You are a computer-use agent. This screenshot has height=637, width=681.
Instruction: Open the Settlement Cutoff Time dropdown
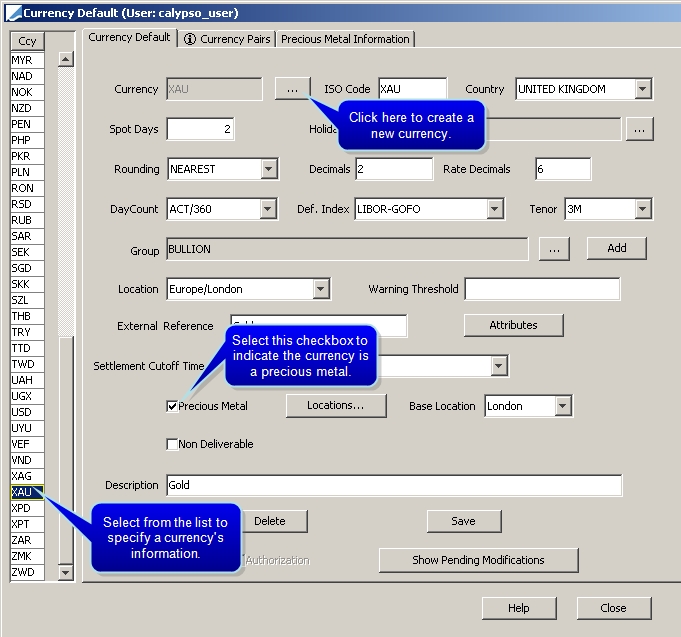click(499, 366)
